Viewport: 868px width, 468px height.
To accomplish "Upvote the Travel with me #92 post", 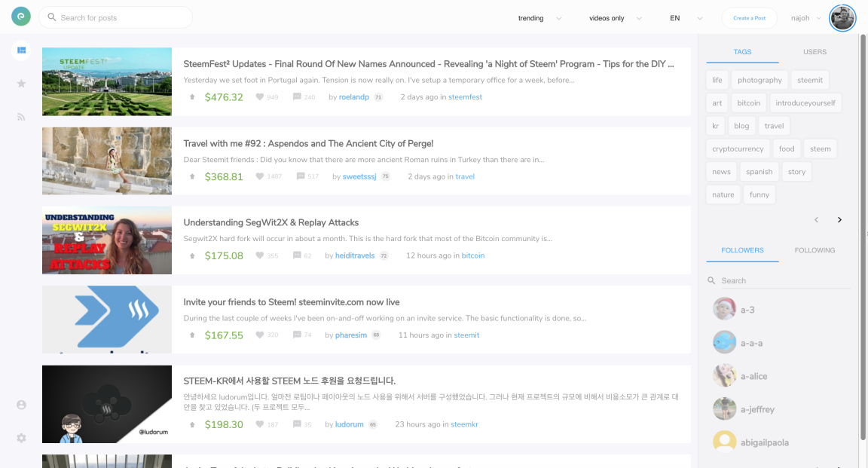I will tap(192, 176).
